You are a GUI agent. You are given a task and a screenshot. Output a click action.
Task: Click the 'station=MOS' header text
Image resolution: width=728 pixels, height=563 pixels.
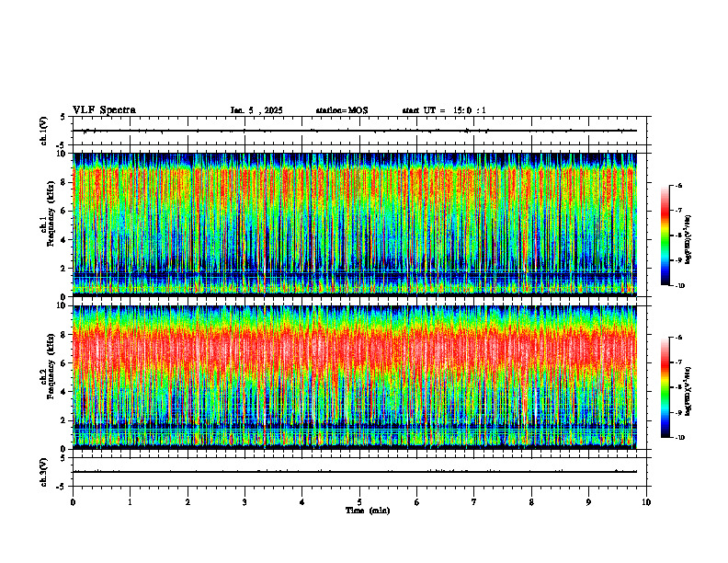[342, 110]
